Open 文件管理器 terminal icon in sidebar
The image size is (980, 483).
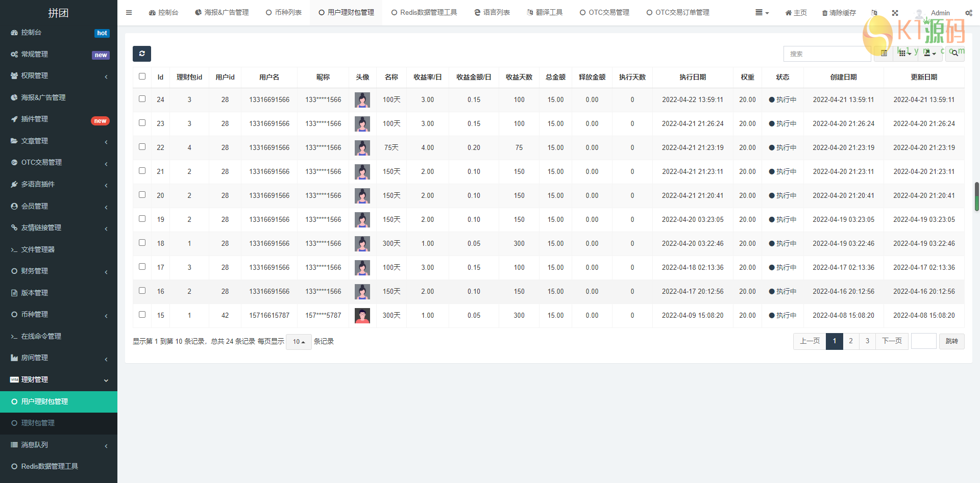14,249
